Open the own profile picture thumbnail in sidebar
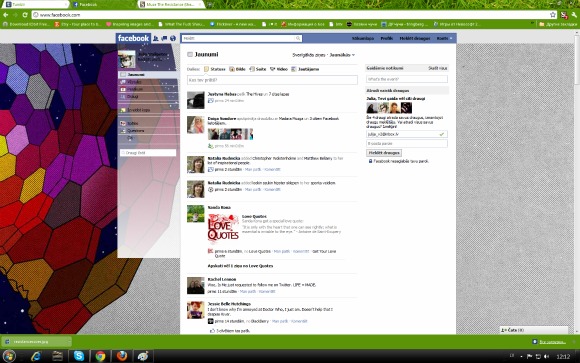The width and height of the screenshot is (580, 363). click(x=127, y=59)
